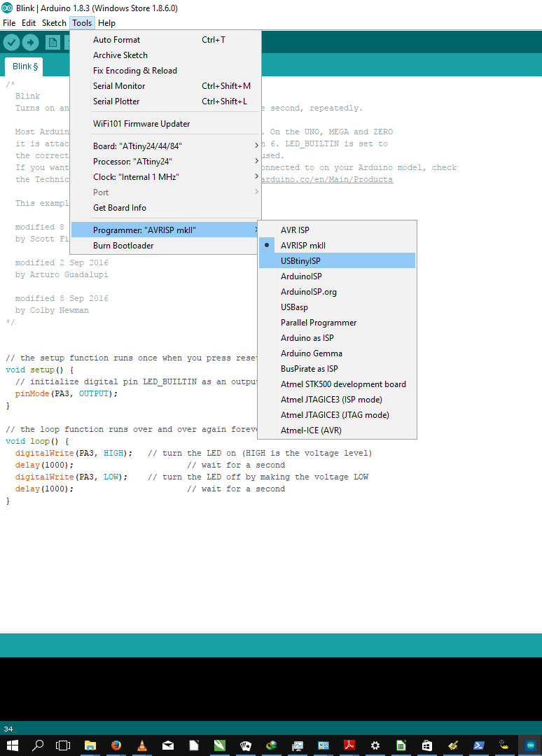The height and width of the screenshot is (756, 542).
Task: Open the taskbar search magnifier
Action: pos(37,745)
